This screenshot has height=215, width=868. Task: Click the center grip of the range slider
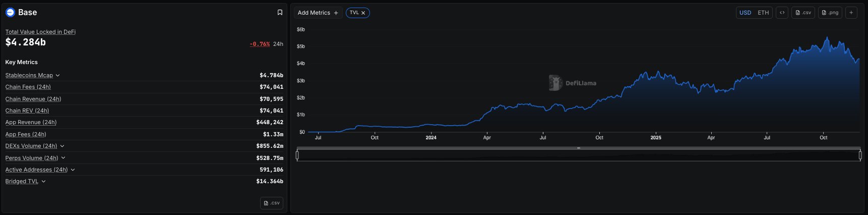[x=579, y=148]
